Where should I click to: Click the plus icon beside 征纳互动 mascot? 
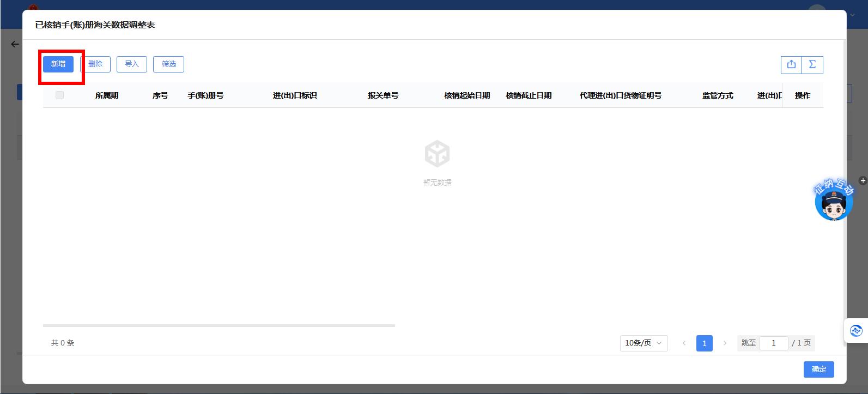863,180
